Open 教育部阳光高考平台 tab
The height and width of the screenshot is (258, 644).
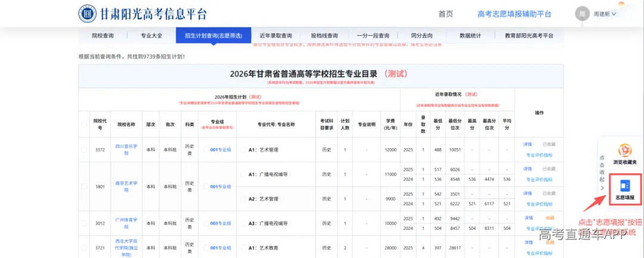(529, 36)
